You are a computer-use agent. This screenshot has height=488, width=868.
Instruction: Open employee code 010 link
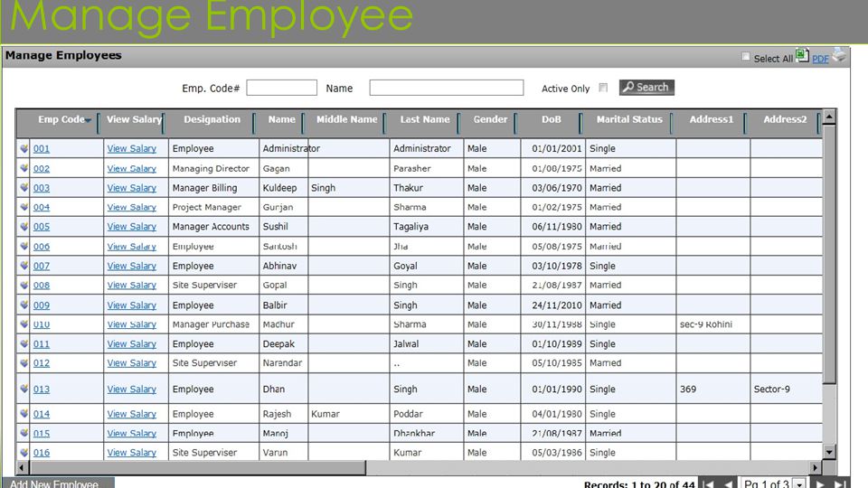coord(42,324)
